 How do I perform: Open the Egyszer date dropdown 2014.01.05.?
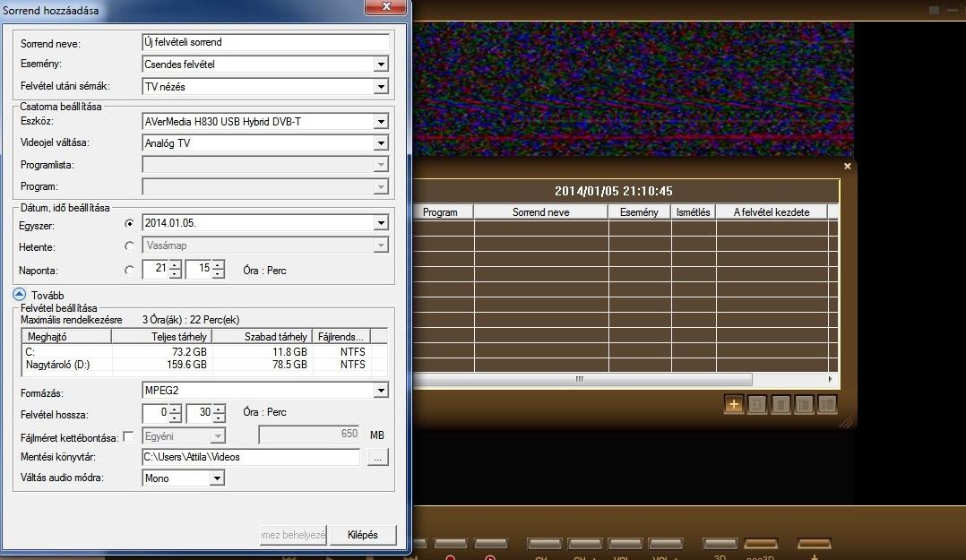[x=381, y=223]
